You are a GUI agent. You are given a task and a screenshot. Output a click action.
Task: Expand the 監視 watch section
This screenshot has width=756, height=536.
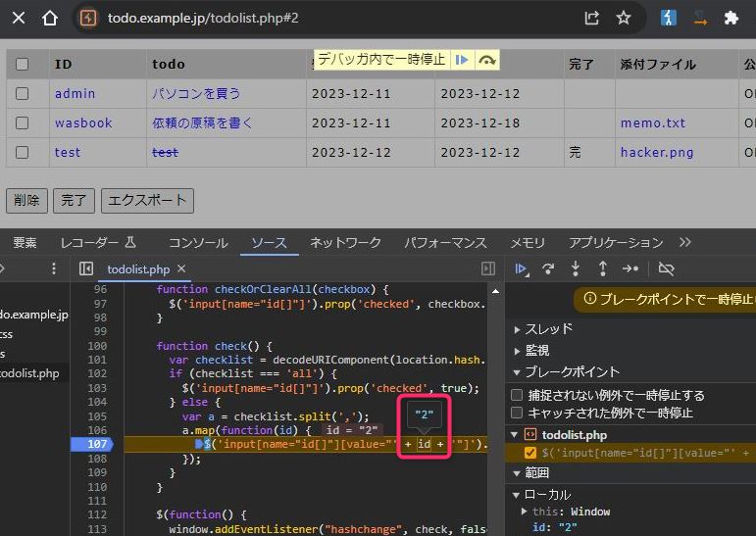click(x=518, y=351)
